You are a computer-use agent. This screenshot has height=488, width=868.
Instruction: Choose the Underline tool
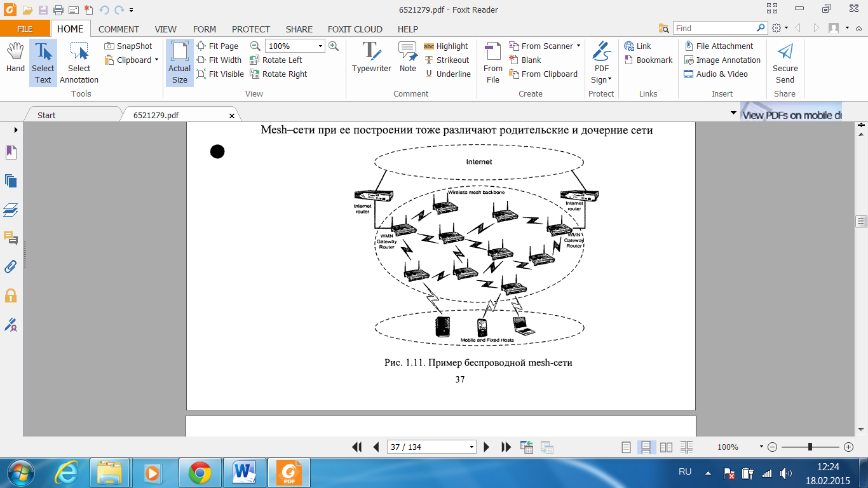[447, 74]
